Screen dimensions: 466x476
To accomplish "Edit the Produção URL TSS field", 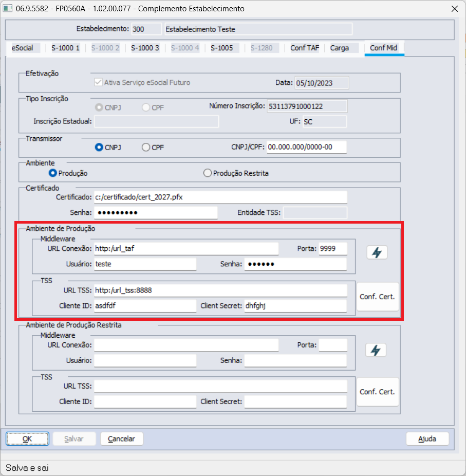I will 220,290.
